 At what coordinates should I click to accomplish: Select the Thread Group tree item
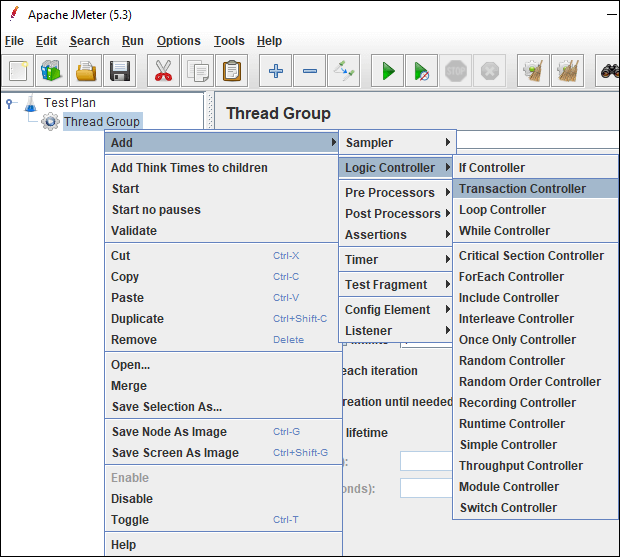[x=102, y=121]
